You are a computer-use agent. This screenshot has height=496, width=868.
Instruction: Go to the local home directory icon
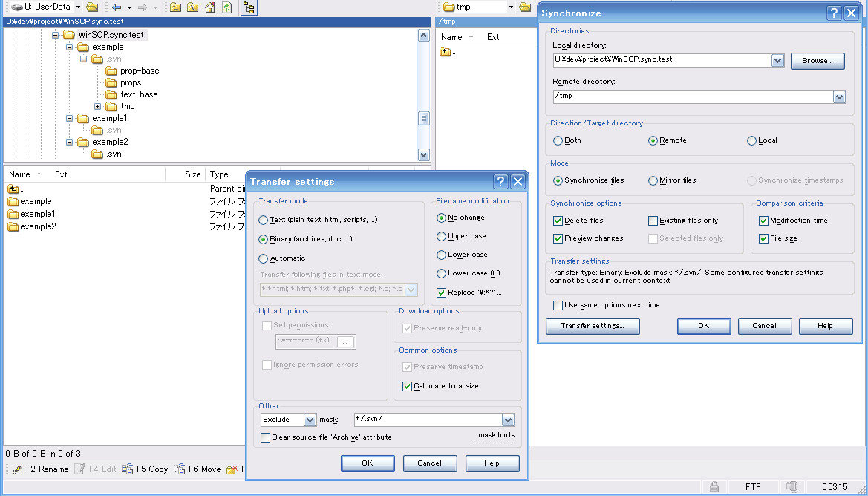coord(210,7)
